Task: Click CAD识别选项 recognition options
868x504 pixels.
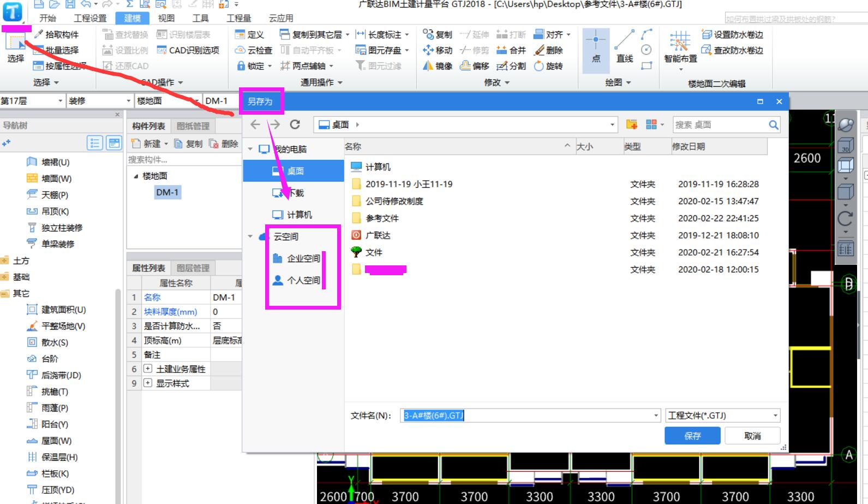Action: [188, 50]
